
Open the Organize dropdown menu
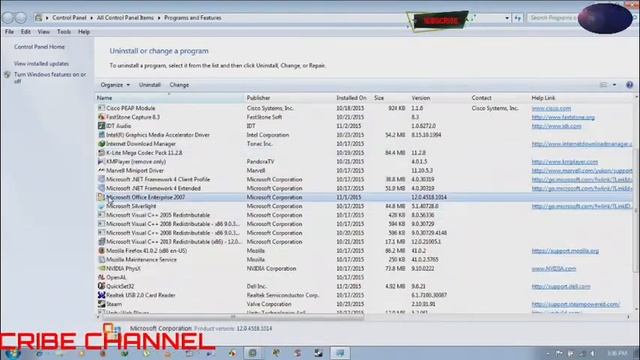coord(115,85)
